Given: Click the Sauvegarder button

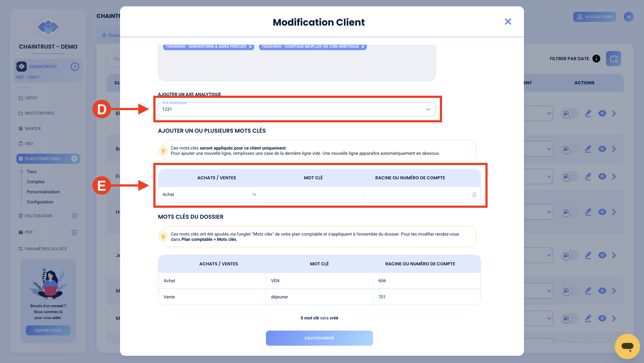Looking at the screenshot, I should [x=319, y=338].
